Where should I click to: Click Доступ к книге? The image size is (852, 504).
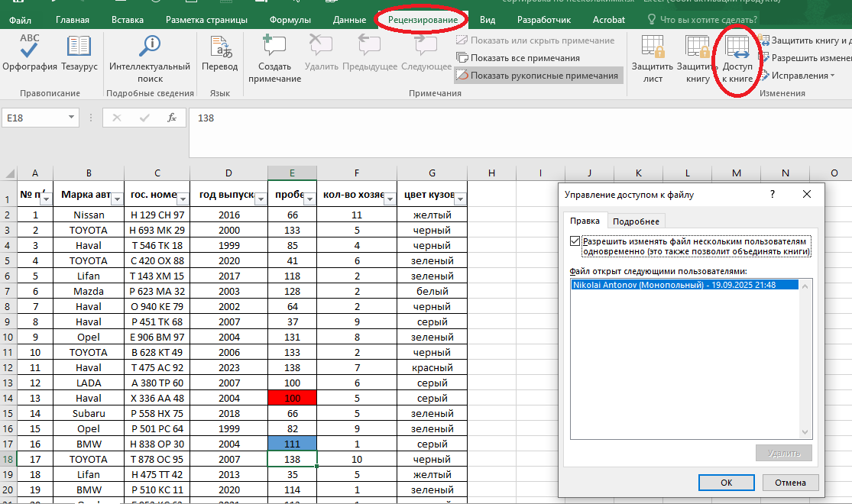click(x=737, y=59)
